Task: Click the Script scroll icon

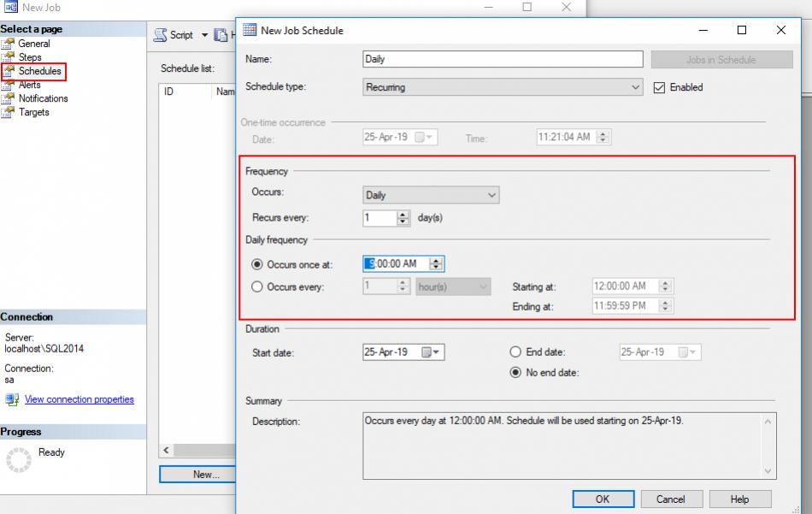Action: coord(159,35)
